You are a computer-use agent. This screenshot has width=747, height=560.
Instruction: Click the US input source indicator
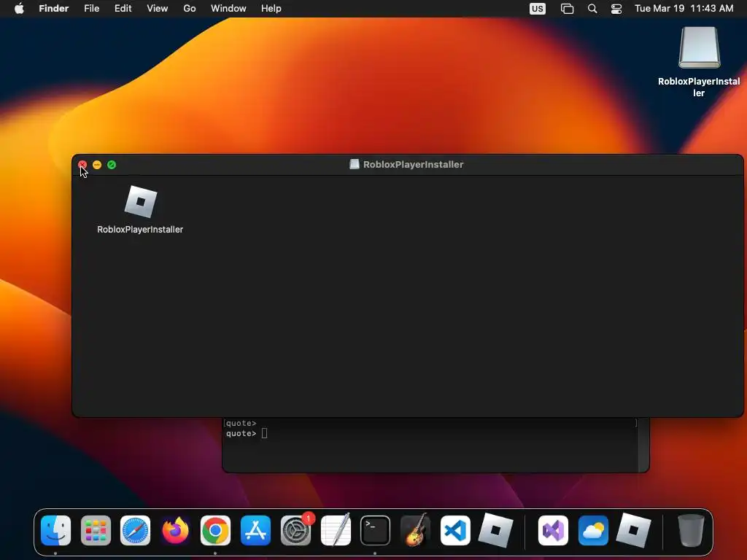[538, 9]
